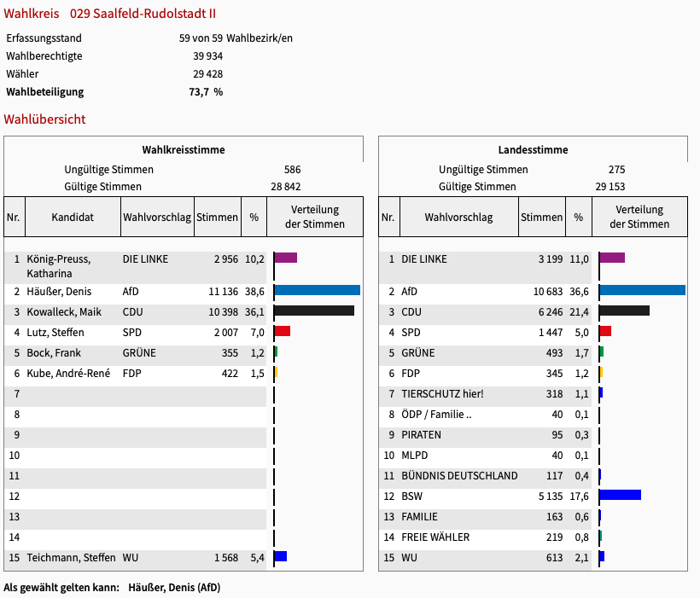Click the black CDU bar for Kowalleck
The width and height of the screenshot is (700, 598).
[x=314, y=311]
